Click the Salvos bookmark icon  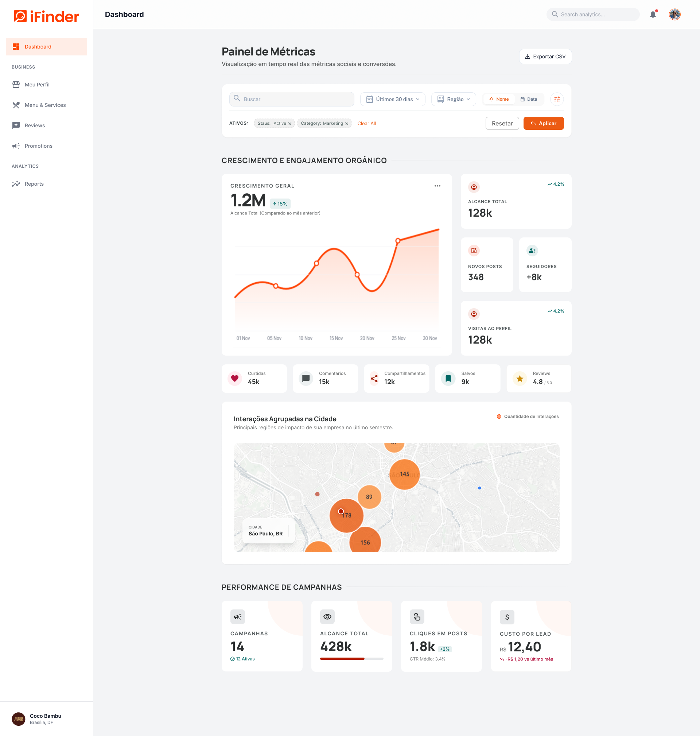tap(448, 379)
